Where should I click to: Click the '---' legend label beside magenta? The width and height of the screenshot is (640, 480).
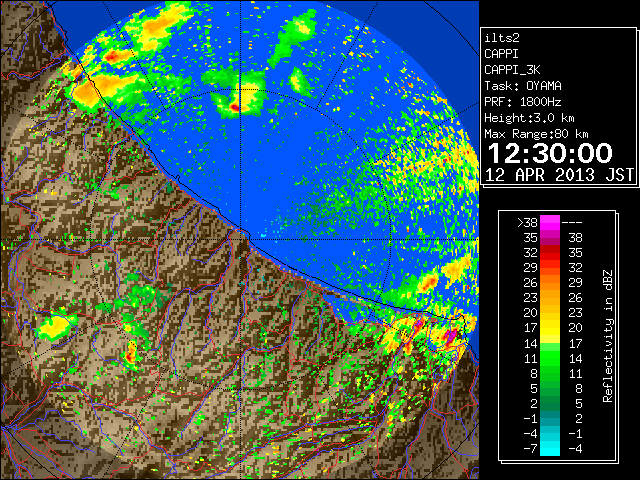[572, 223]
